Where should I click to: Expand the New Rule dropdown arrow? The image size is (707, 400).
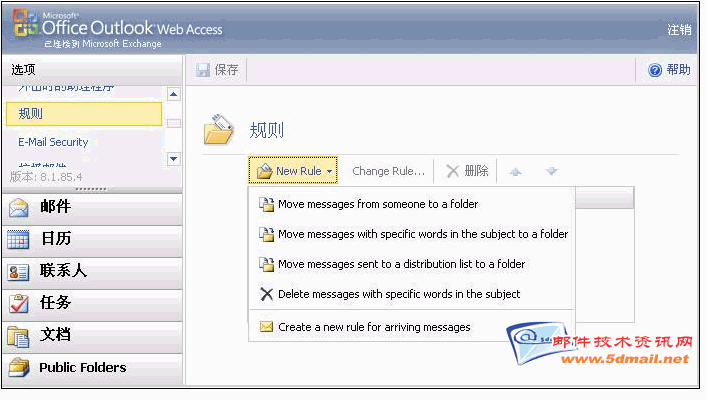pos(330,172)
